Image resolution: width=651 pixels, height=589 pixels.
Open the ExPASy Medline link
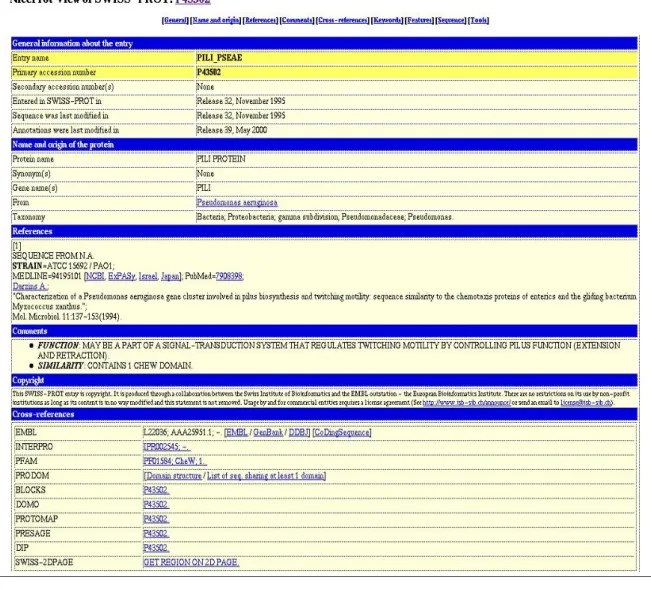pyautogui.click(x=122, y=276)
